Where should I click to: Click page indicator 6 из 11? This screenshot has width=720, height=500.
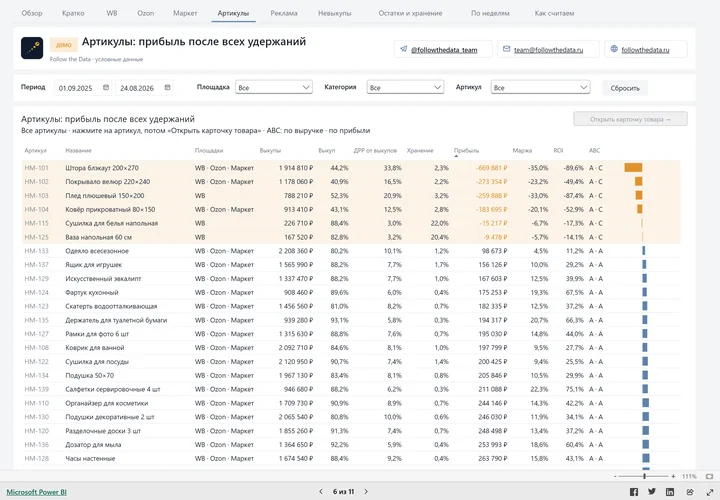[343, 492]
